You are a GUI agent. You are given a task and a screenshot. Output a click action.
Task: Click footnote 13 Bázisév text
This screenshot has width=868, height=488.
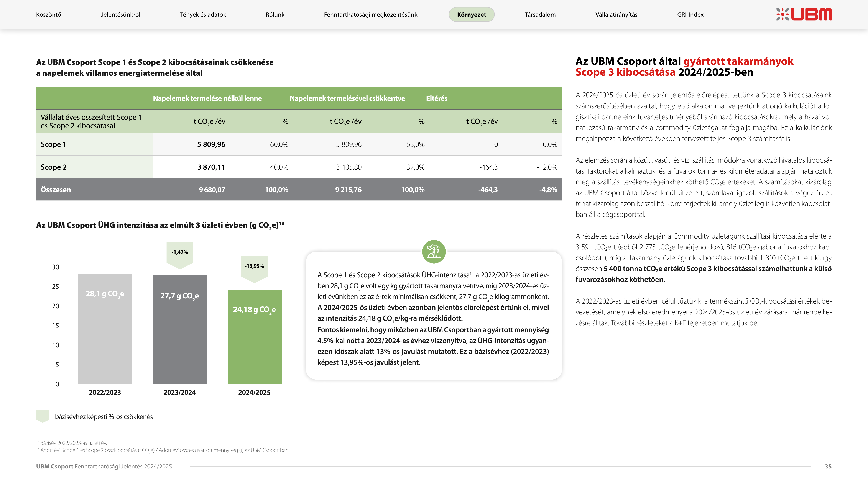(x=71, y=443)
